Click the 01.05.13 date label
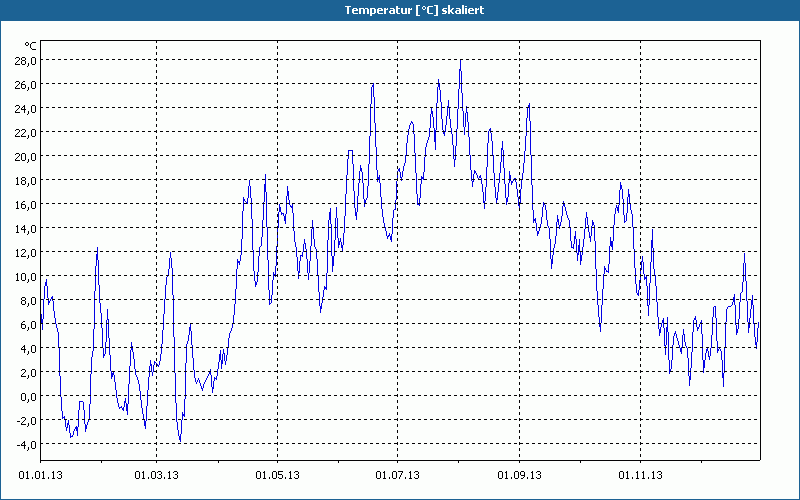The height and width of the screenshot is (500, 800). click(277, 476)
